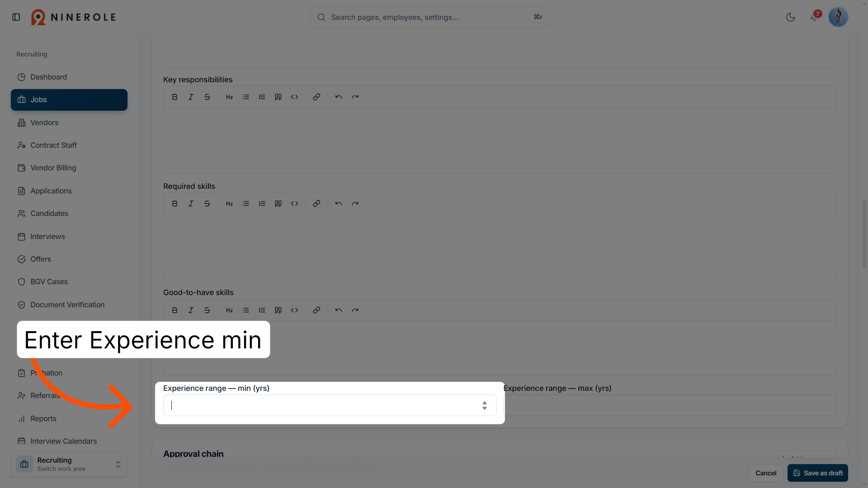This screenshot has width=868, height=488.
Task: Apply bold in Required skills editor
Action: coord(175,204)
